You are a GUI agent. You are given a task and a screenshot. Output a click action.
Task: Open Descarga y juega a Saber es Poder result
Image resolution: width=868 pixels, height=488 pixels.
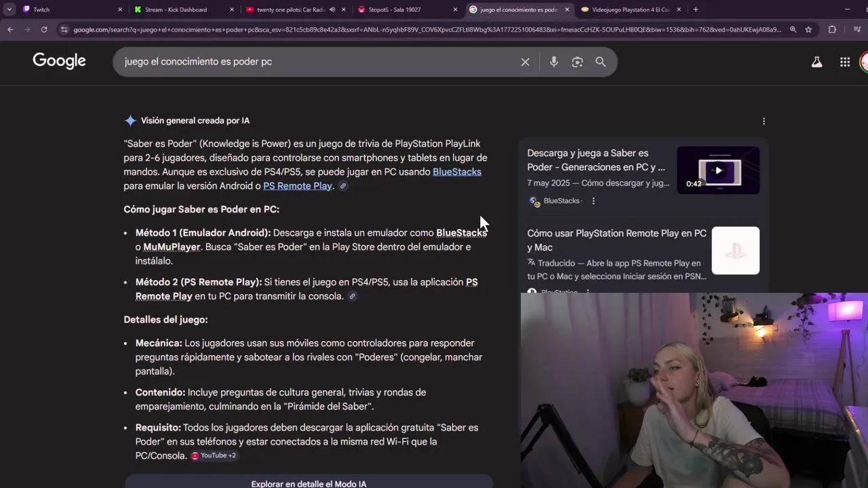point(596,160)
